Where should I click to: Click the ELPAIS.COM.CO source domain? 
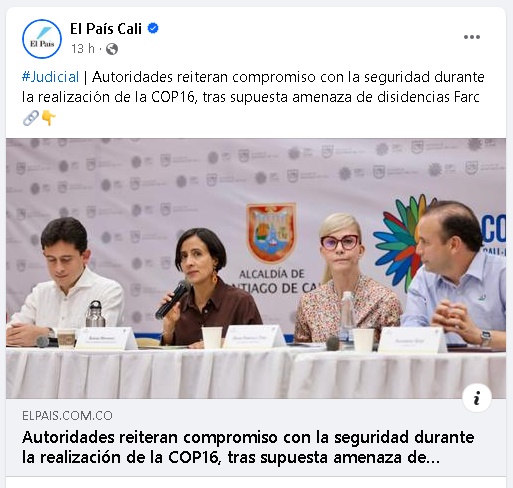coord(67,416)
